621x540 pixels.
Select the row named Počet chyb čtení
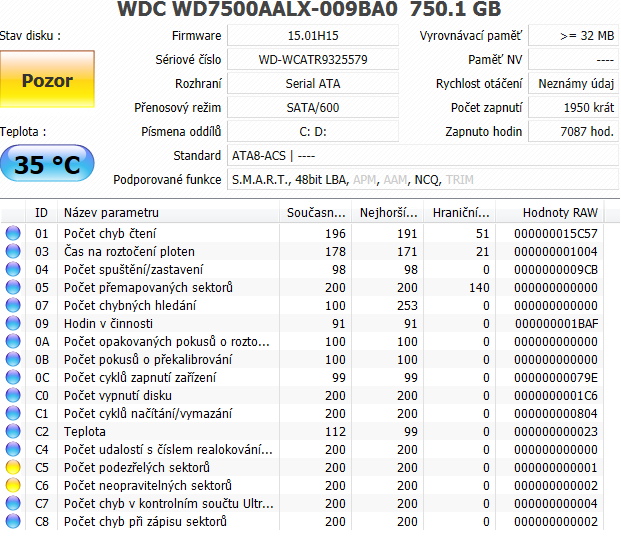coord(303,233)
